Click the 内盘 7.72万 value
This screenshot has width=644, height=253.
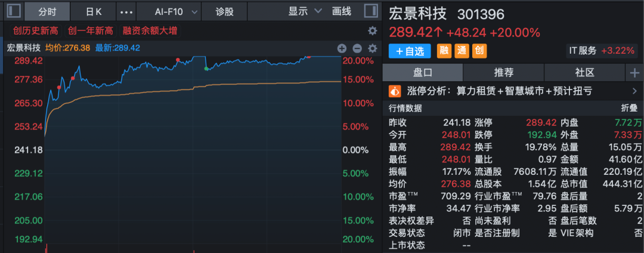pyautogui.click(x=628, y=122)
